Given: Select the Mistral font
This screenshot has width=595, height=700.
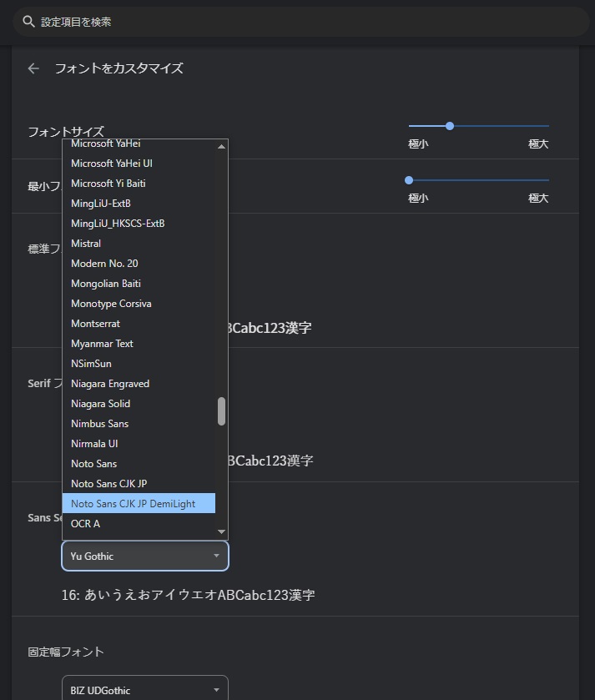Looking at the screenshot, I should tap(139, 244).
